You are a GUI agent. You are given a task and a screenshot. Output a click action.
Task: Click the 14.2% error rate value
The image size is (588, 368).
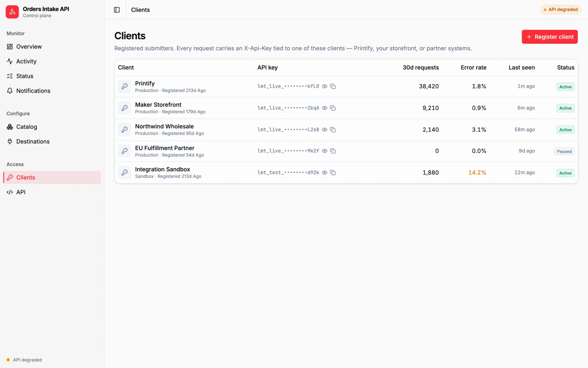tap(477, 172)
